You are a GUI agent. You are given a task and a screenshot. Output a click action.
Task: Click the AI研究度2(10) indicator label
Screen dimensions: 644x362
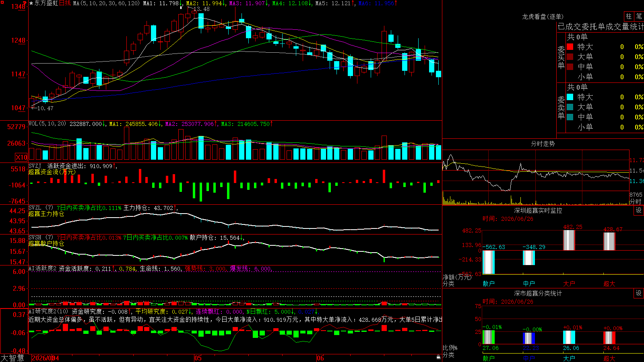pyautogui.click(x=48, y=311)
